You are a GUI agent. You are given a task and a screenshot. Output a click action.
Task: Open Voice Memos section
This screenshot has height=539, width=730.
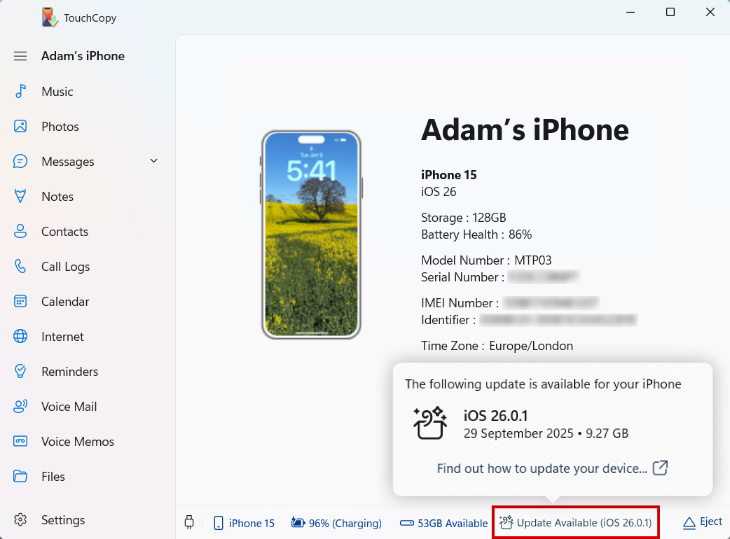point(77,441)
